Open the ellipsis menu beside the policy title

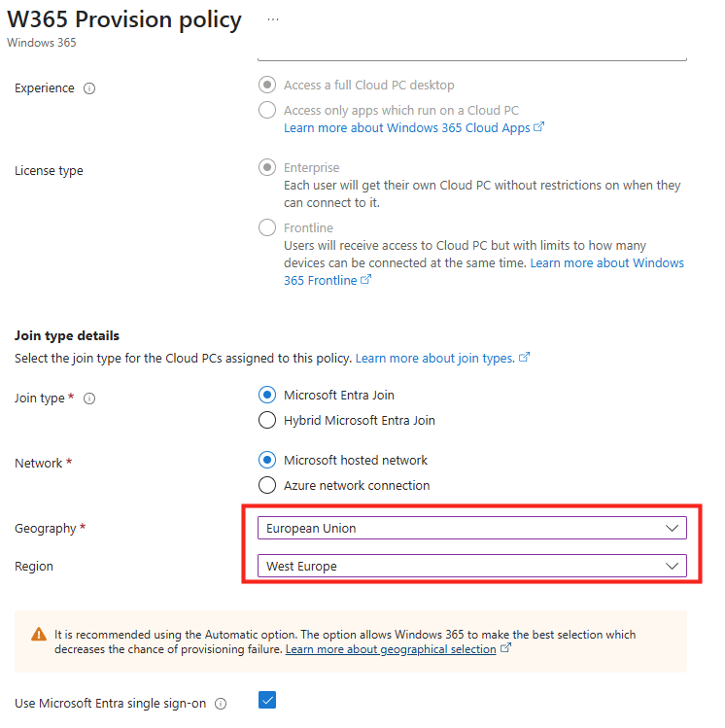coord(273,19)
